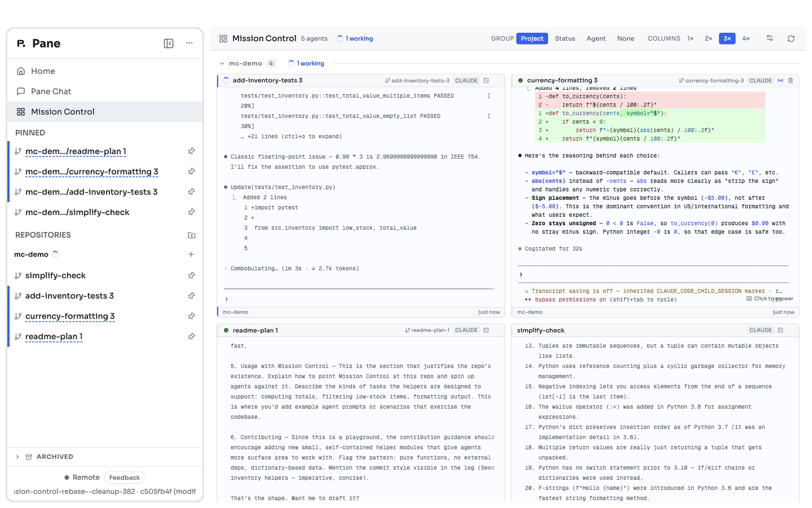Click branch label add-inventory-tests-3 in card header
This screenshot has width=812, height=508.
click(x=417, y=81)
